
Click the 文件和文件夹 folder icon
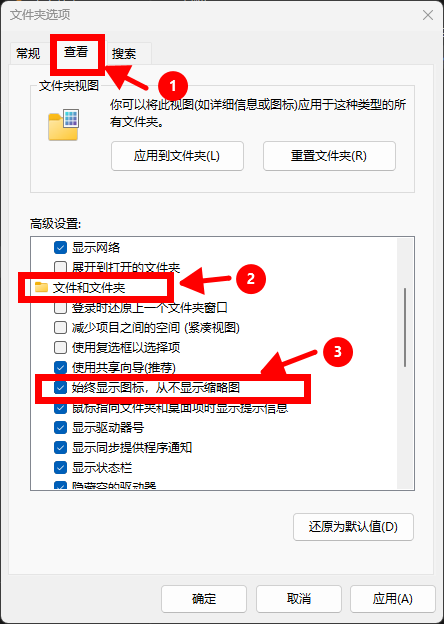pyautogui.click(x=41, y=287)
